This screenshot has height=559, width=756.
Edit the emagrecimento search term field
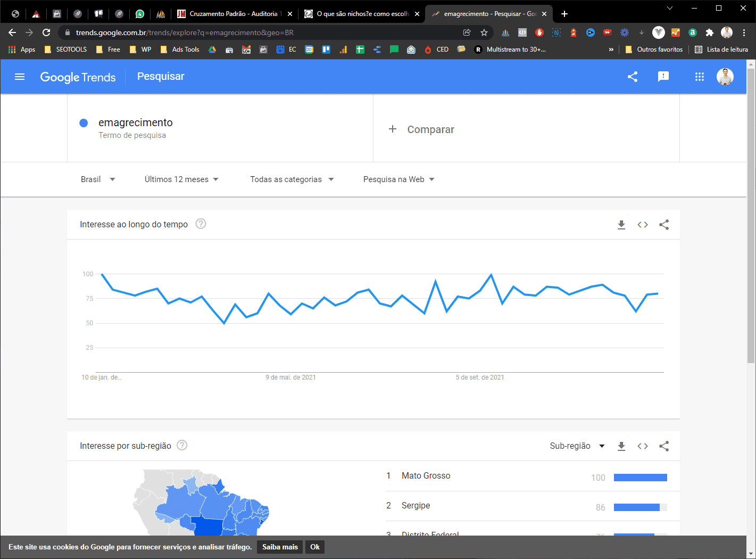(x=220, y=128)
